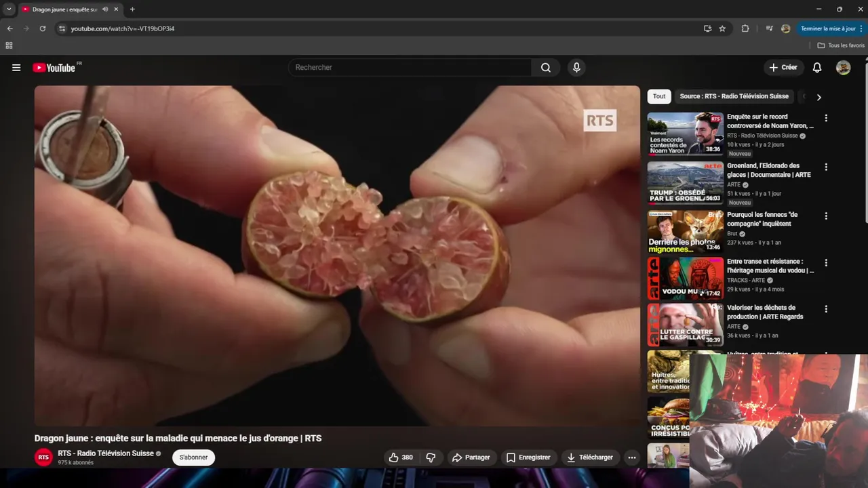Open options for Groenland documentary video
The image size is (868, 488).
pos(826,167)
